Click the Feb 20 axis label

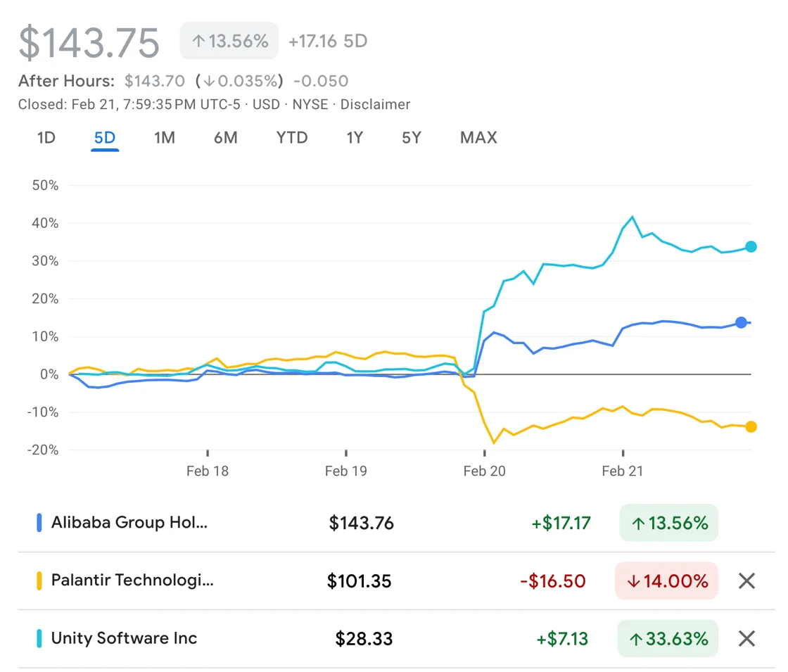485,471
